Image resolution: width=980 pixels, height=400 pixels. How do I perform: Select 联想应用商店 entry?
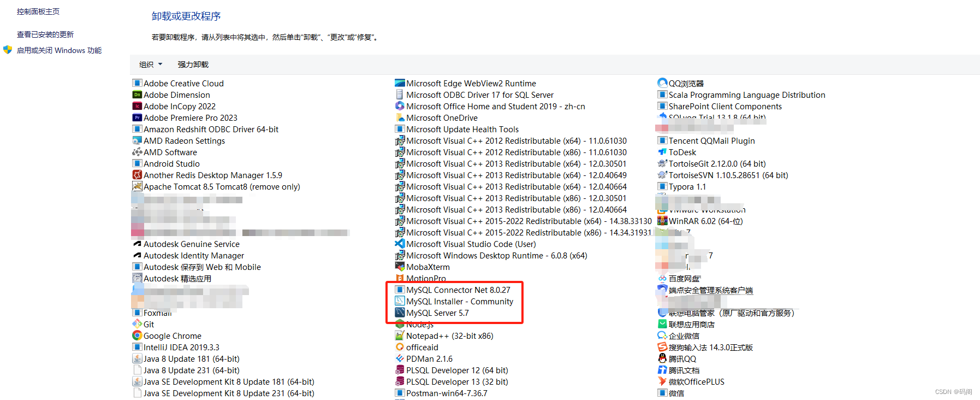tap(686, 324)
